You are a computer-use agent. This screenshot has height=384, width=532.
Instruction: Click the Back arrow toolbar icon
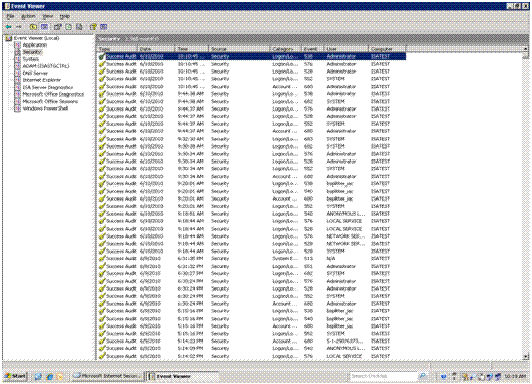coord(8,27)
